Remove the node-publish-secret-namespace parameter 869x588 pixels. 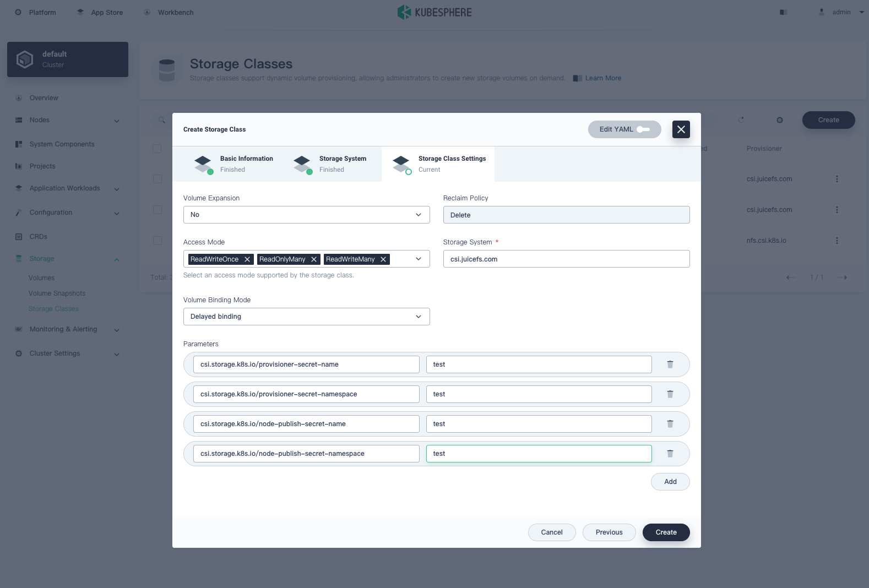(670, 454)
